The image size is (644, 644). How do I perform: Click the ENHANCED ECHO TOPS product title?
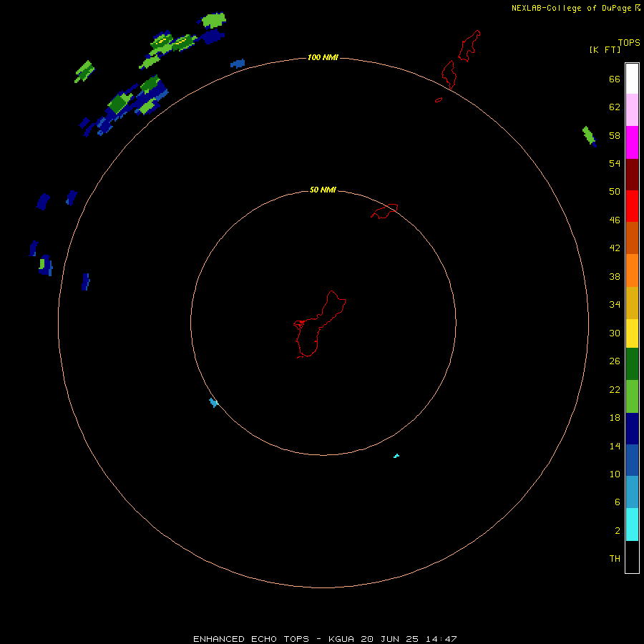(251, 639)
